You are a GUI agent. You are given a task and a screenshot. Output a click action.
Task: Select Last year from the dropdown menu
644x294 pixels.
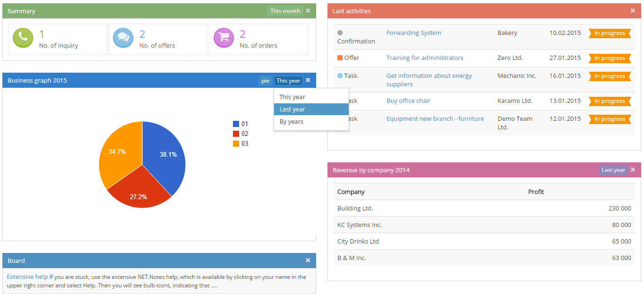[292, 109]
